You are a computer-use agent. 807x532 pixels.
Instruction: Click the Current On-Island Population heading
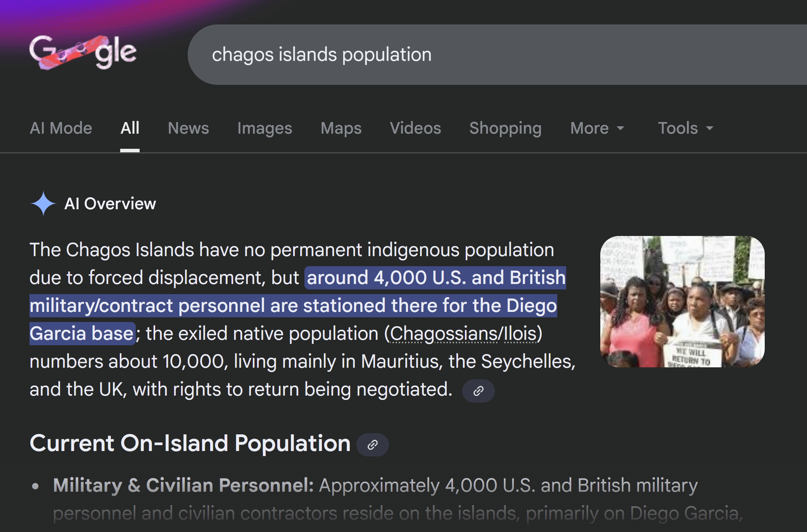[190, 443]
